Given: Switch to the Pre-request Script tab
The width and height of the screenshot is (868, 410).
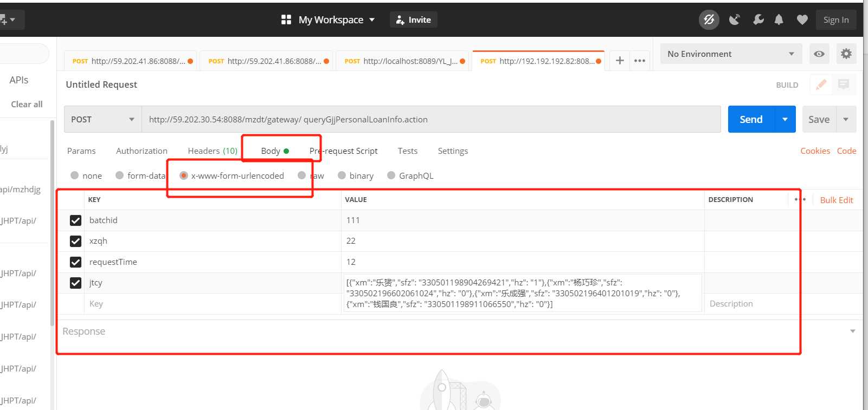Looking at the screenshot, I should [343, 151].
